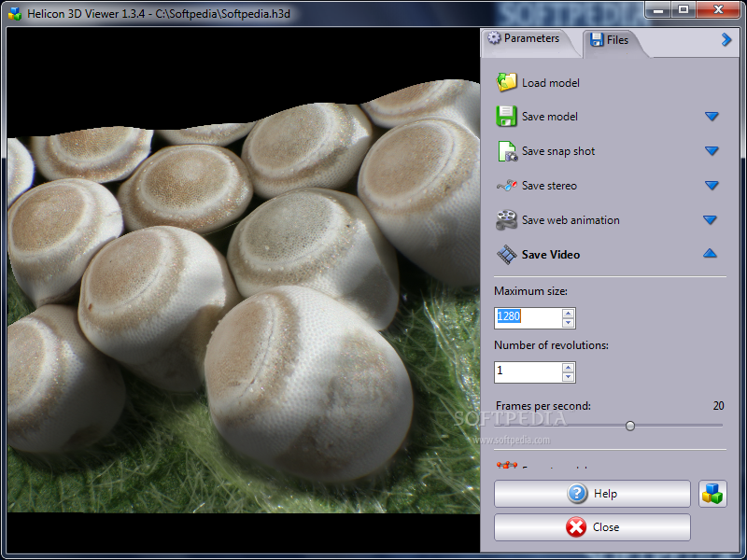Click the Save Video film strip icon
The height and width of the screenshot is (560, 747).
point(506,254)
